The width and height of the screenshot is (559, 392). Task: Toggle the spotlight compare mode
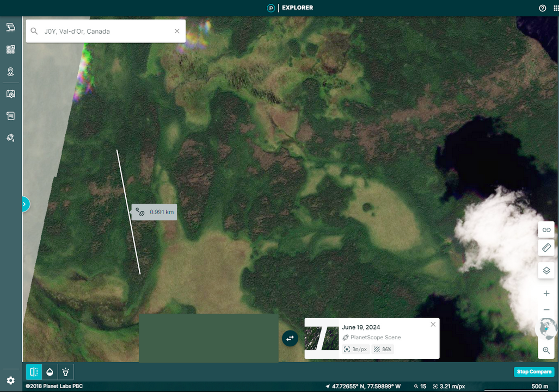click(x=66, y=372)
